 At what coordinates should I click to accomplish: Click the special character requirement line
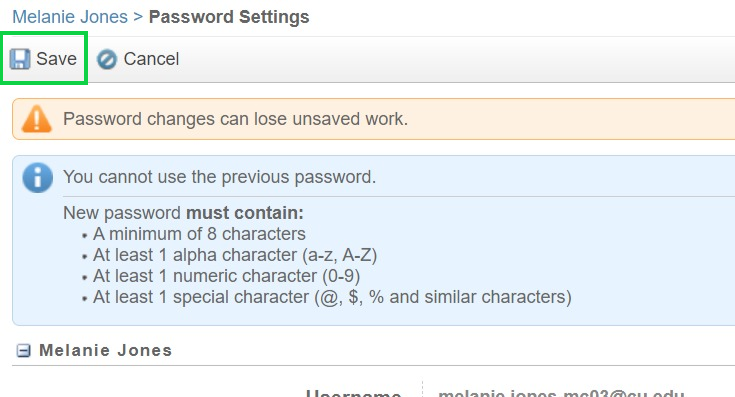point(332,297)
